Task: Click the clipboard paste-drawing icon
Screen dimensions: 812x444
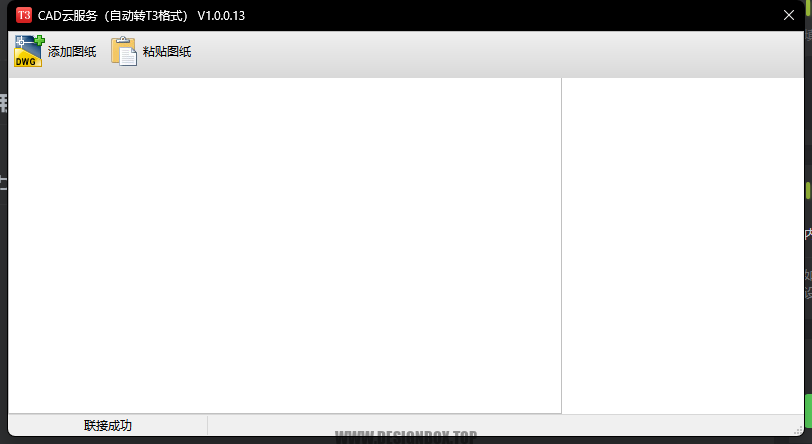Action: pos(124,51)
